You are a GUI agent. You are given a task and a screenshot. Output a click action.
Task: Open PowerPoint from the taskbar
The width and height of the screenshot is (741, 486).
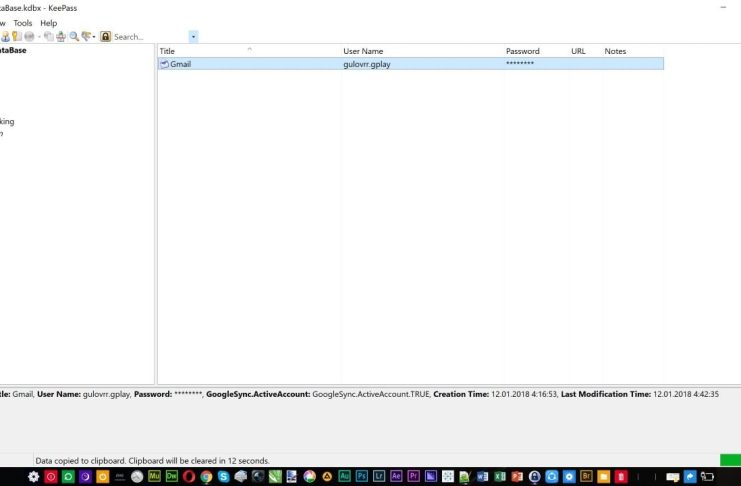pos(517,477)
